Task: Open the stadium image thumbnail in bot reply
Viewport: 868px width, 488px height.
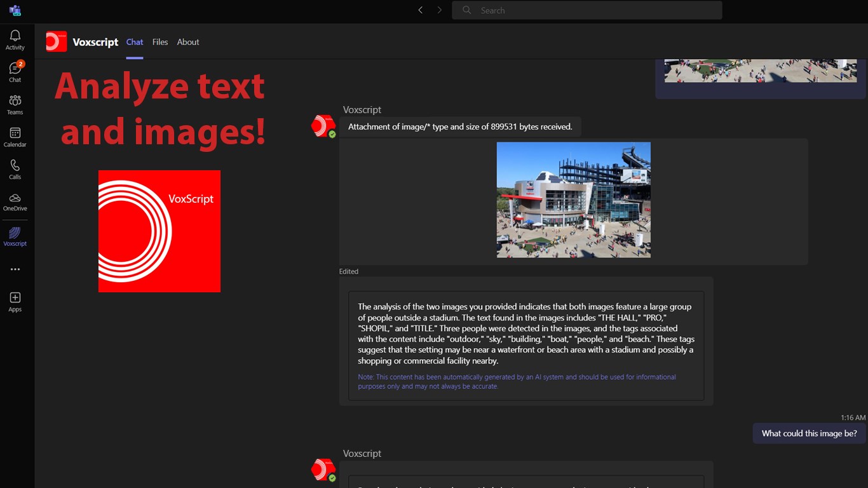Action: pyautogui.click(x=574, y=200)
